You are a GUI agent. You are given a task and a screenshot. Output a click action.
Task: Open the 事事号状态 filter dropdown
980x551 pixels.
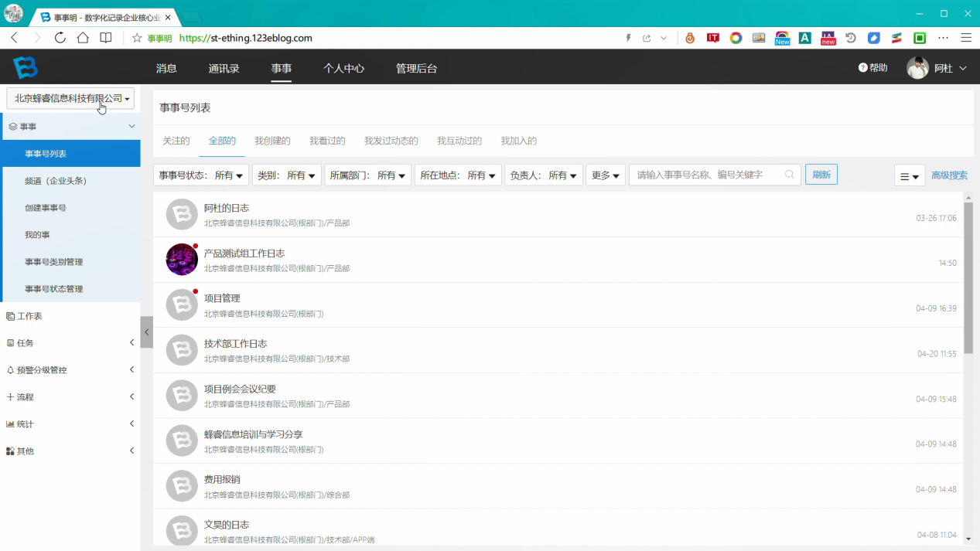[201, 175]
